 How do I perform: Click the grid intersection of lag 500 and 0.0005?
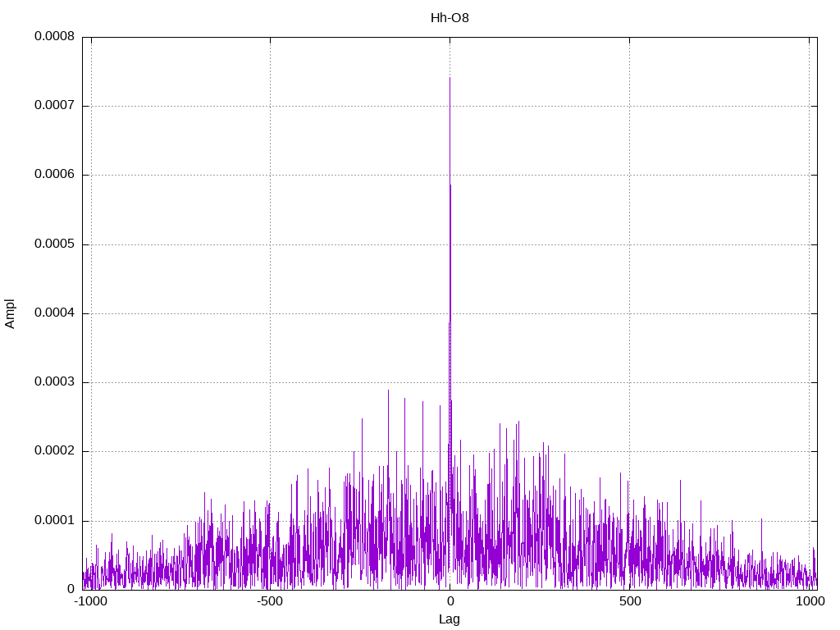629,244
